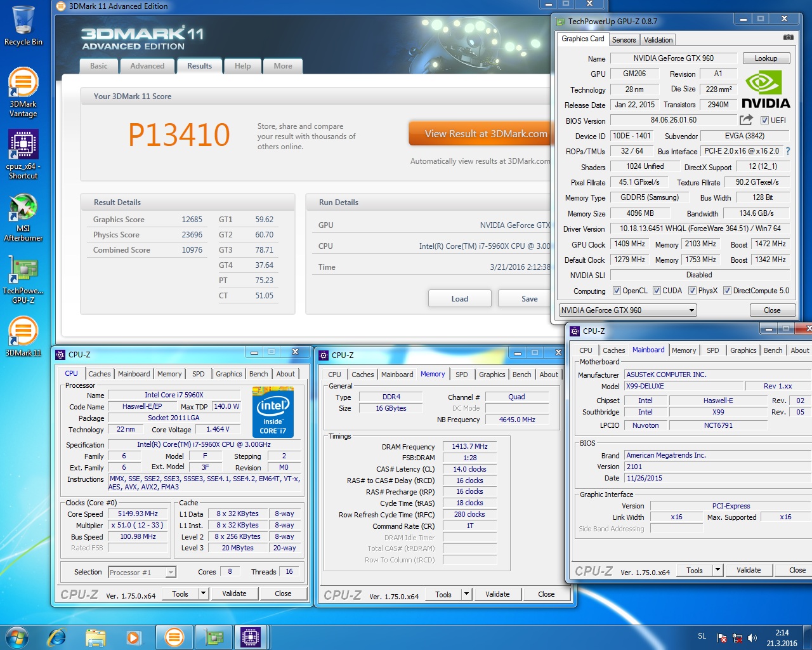The width and height of the screenshot is (812, 650).
Task: Open Windows Media Player taskbar icon
Action: [x=133, y=637]
